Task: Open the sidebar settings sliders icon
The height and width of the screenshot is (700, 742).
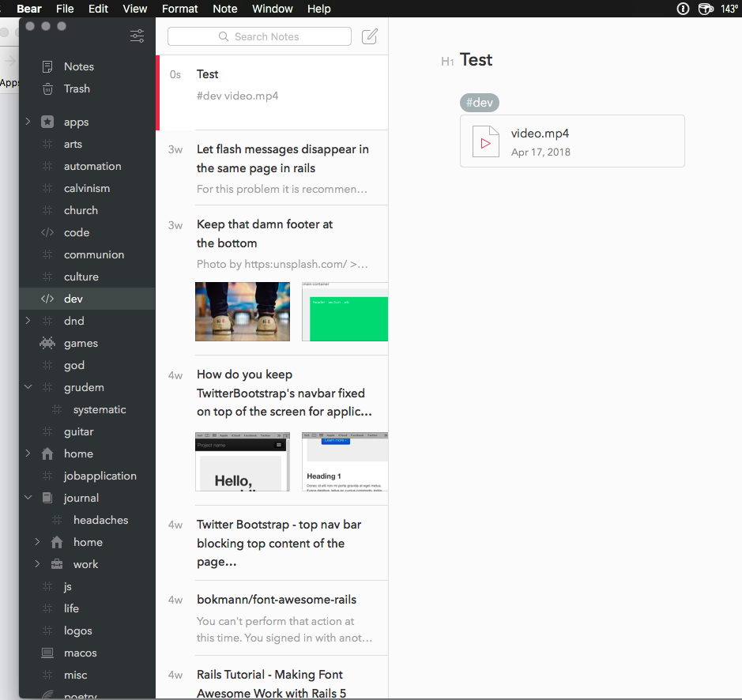Action: click(x=137, y=36)
